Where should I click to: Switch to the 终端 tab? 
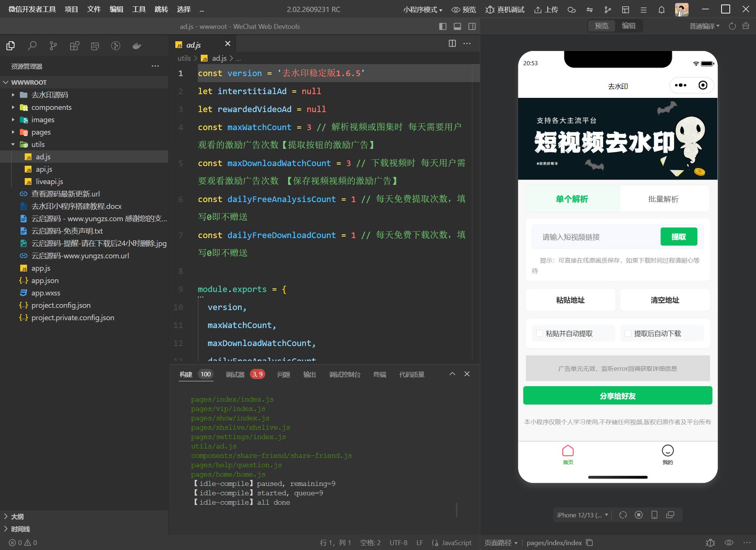(x=379, y=374)
